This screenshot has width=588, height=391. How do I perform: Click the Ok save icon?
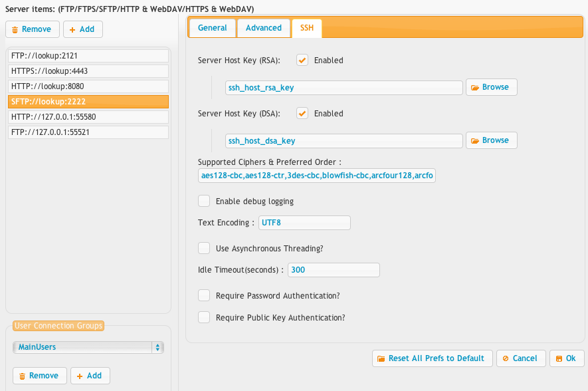pyautogui.click(x=559, y=358)
